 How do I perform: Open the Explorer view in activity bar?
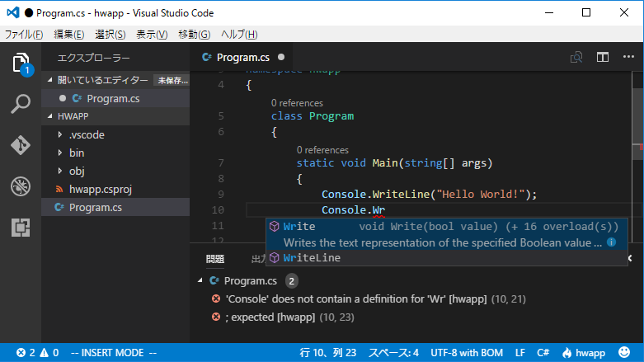(x=21, y=63)
